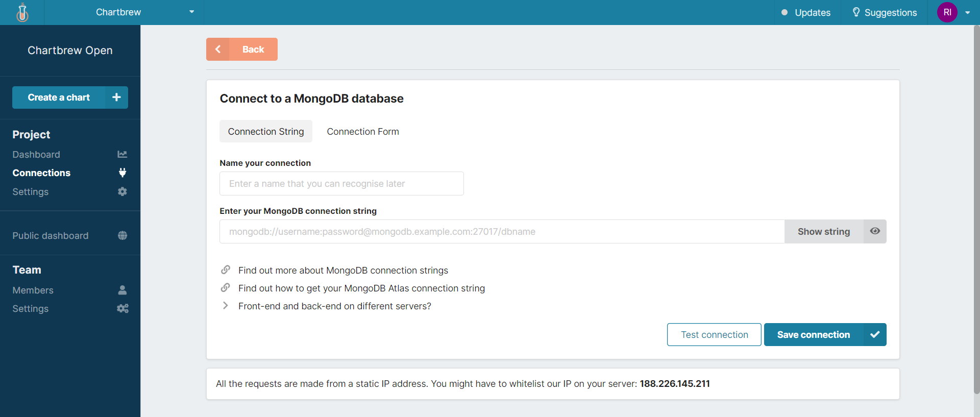This screenshot has width=980, height=417.
Task: Click the Dashboard chart-line icon
Action: coord(122,154)
